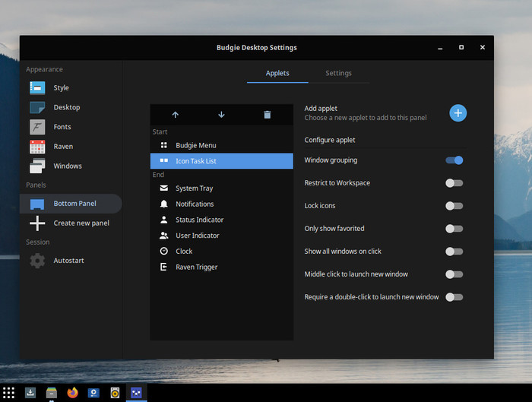Enable Restrict to Workspace
This screenshot has width=532, height=402.
454,183
